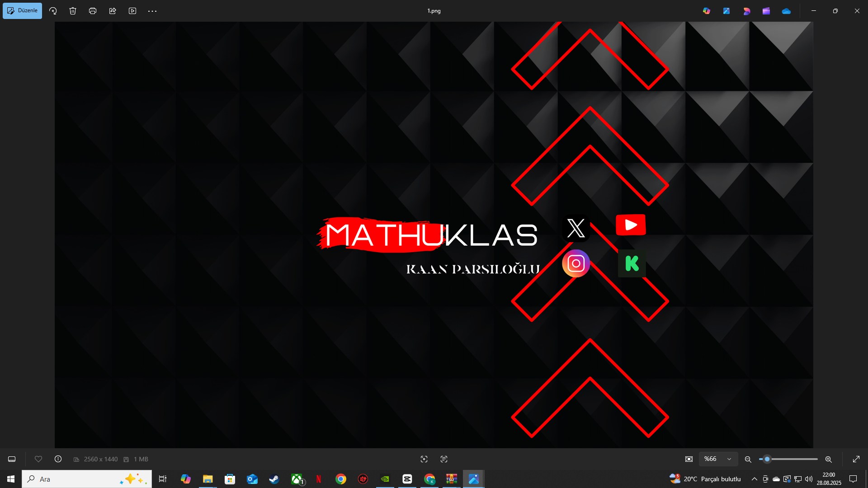
Task: Show file info with the info icon
Action: (x=58, y=459)
